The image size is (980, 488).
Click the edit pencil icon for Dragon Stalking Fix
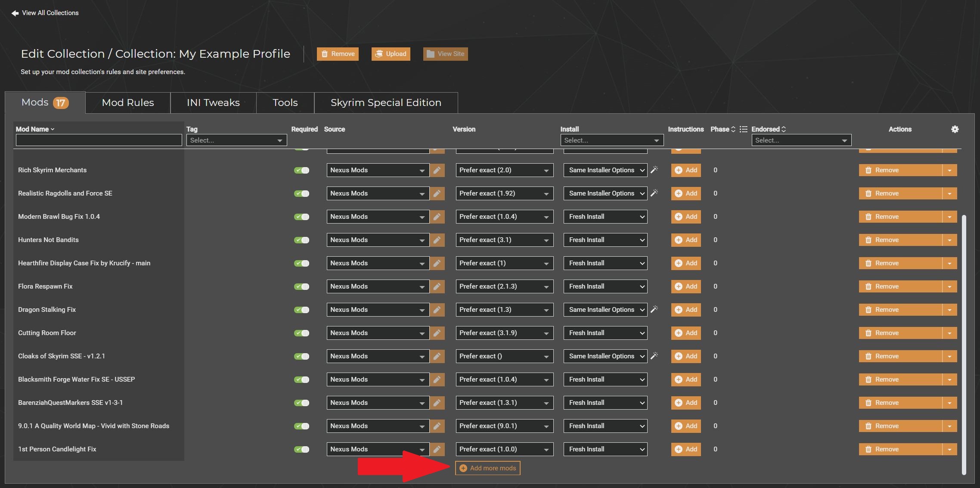tap(437, 309)
